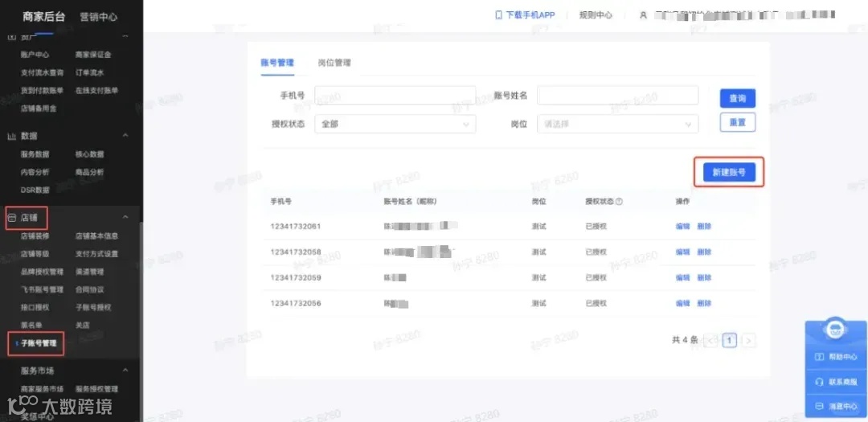
Task: Edit the account with phone 12341732058
Action: coord(682,252)
